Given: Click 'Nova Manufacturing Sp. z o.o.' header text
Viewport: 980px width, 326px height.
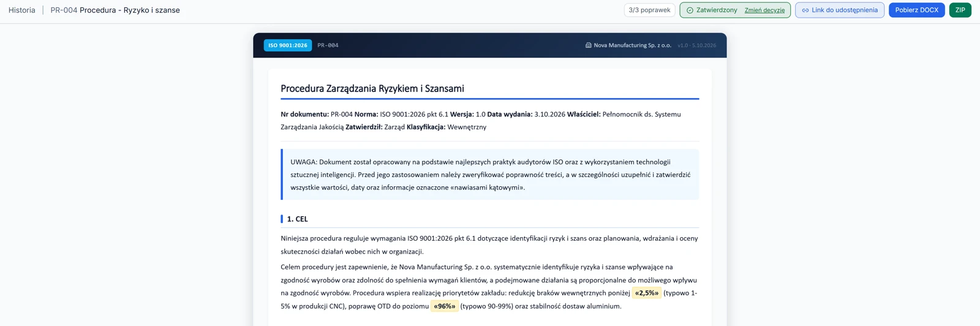Looking at the screenshot, I should (x=632, y=45).
